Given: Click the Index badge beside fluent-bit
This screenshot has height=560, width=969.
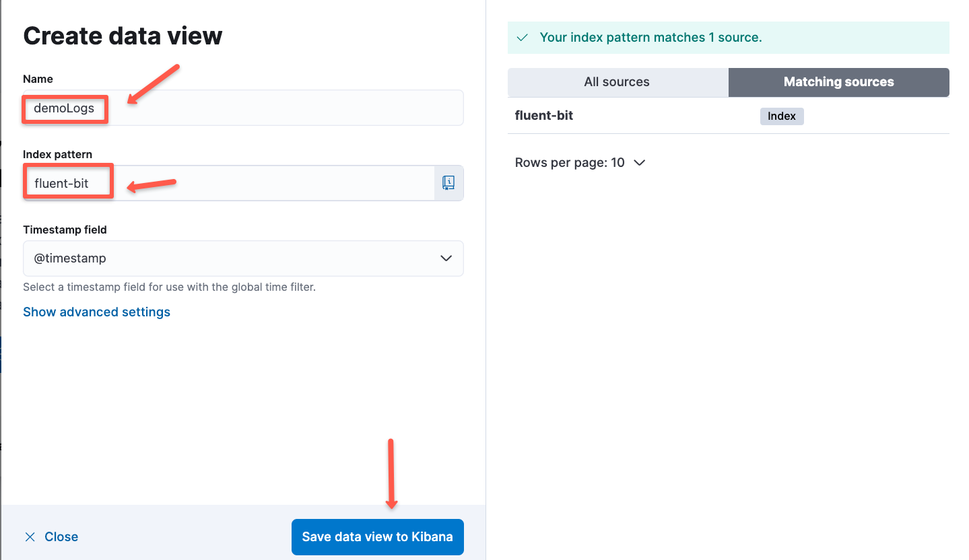Looking at the screenshot, I should 781,116.
